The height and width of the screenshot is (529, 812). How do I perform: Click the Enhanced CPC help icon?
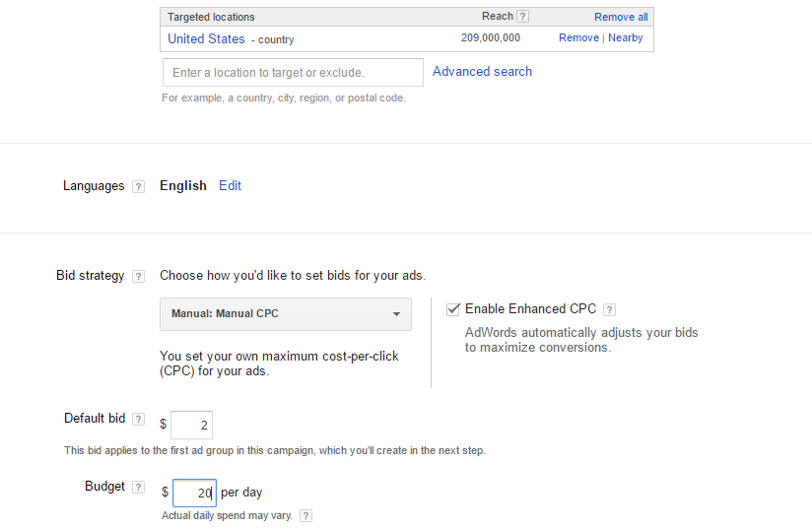[x=610, y=309]
